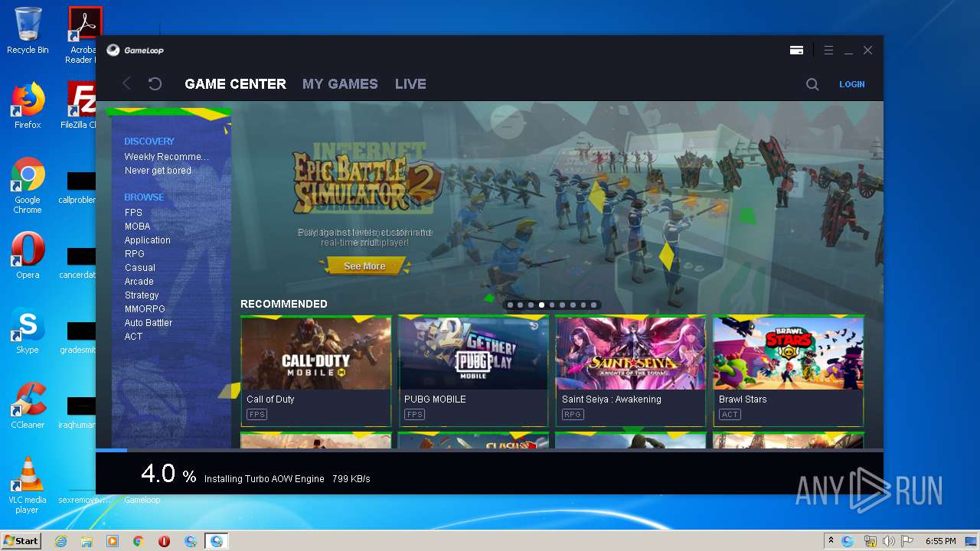Open Never get bored section
The height and width of the screenshot is (551, 980).
pos(158,171)
